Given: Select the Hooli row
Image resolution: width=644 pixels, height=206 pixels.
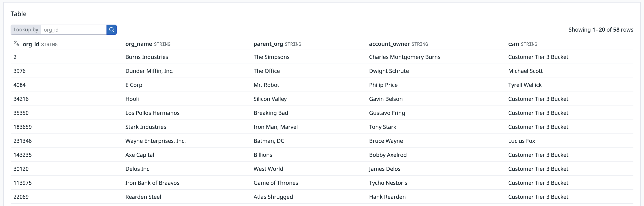Looking at the screenshot, I should click(x=132, y=99).
